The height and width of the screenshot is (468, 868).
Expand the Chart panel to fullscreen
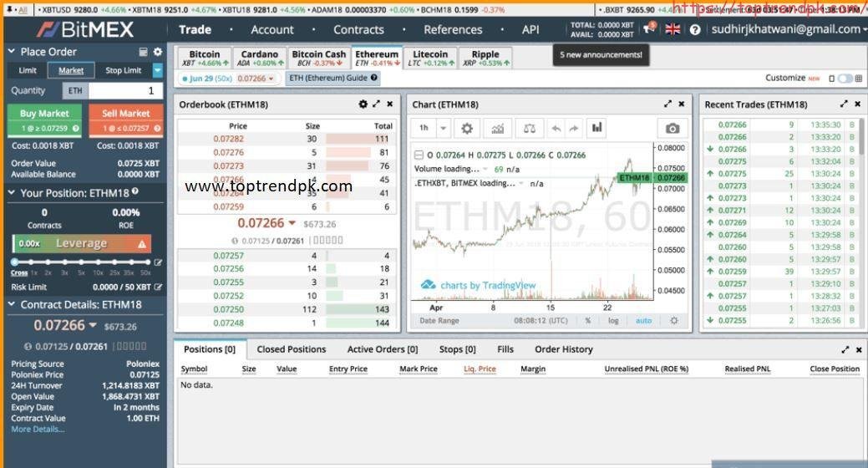pyautogui.click(x=667, y=104)
